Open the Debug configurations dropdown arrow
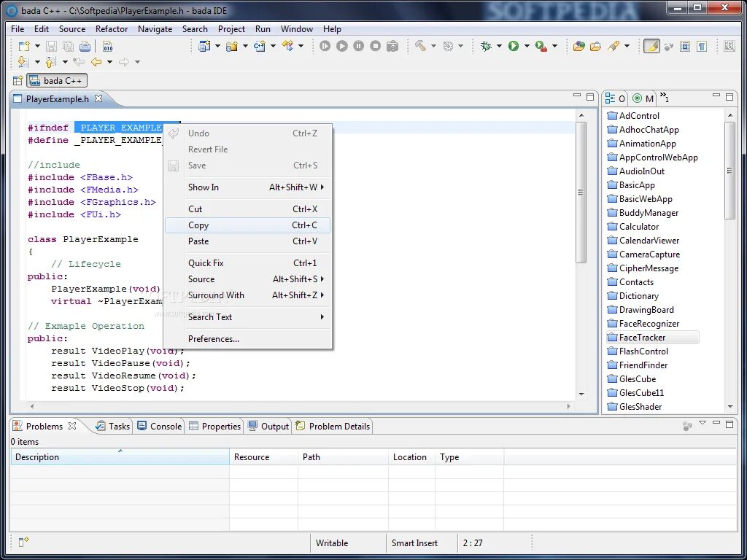This screenshot has height=560, width=747. [499, 46]
